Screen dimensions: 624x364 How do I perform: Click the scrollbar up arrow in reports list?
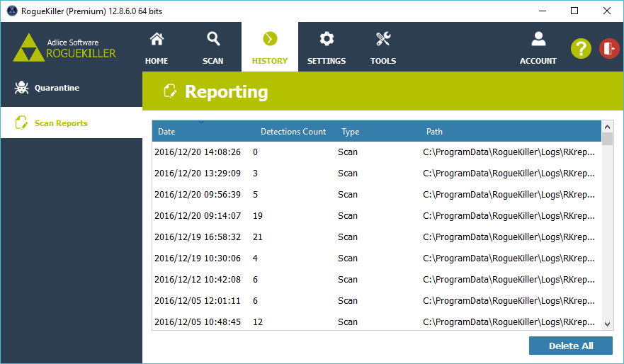coord(608,126)
